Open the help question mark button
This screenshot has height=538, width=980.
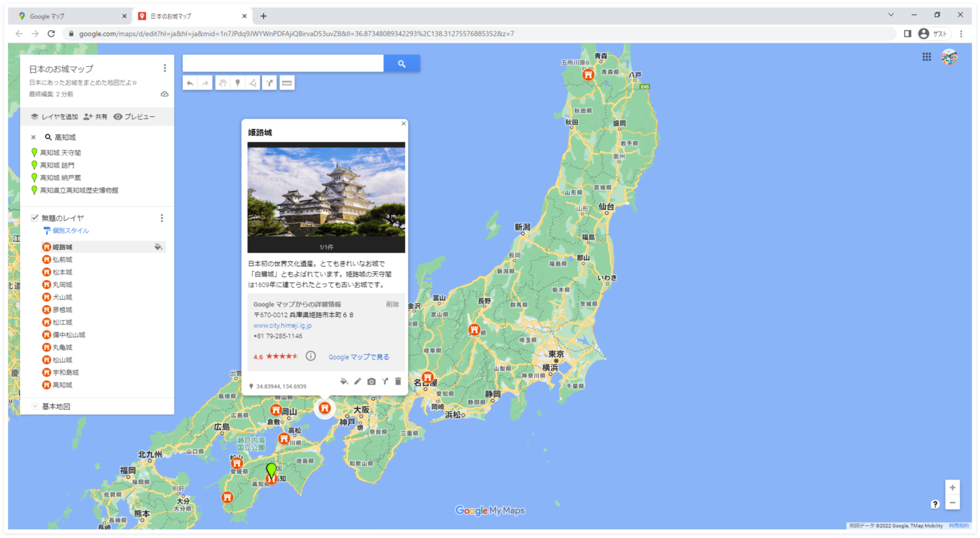935,504
